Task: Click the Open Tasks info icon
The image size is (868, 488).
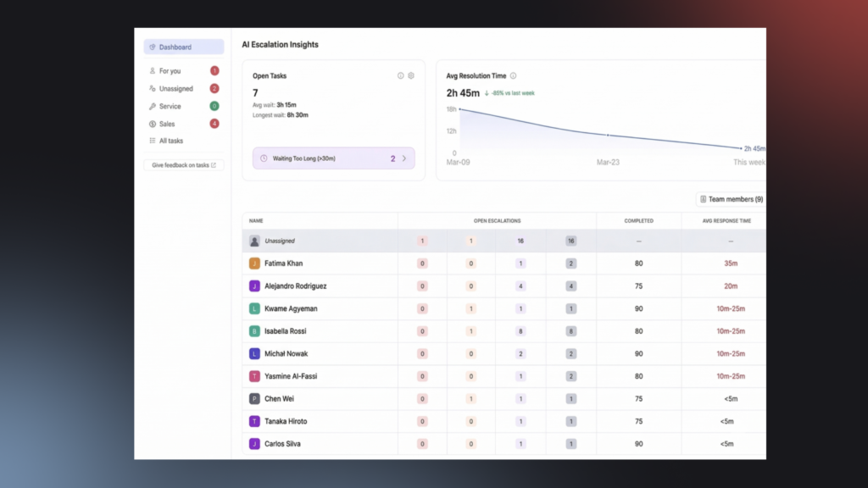Action: (x=401, y=75)
